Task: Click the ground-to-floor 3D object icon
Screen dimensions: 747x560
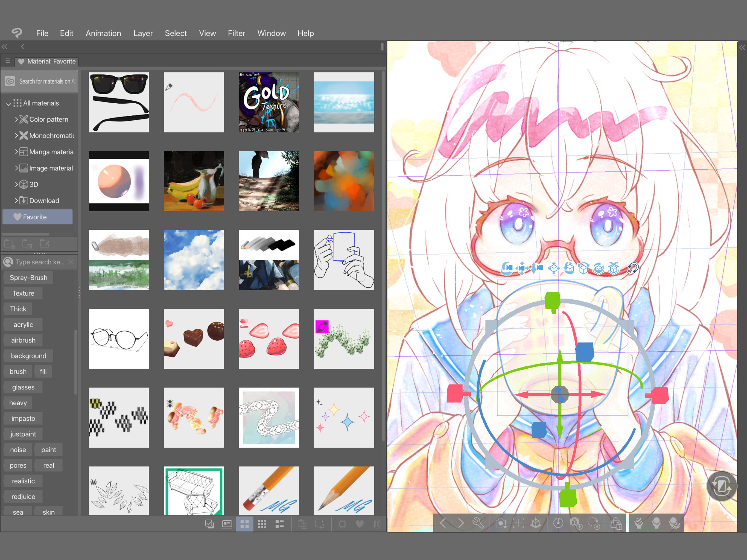Action: pyautogui.click(x=536, y=524)
